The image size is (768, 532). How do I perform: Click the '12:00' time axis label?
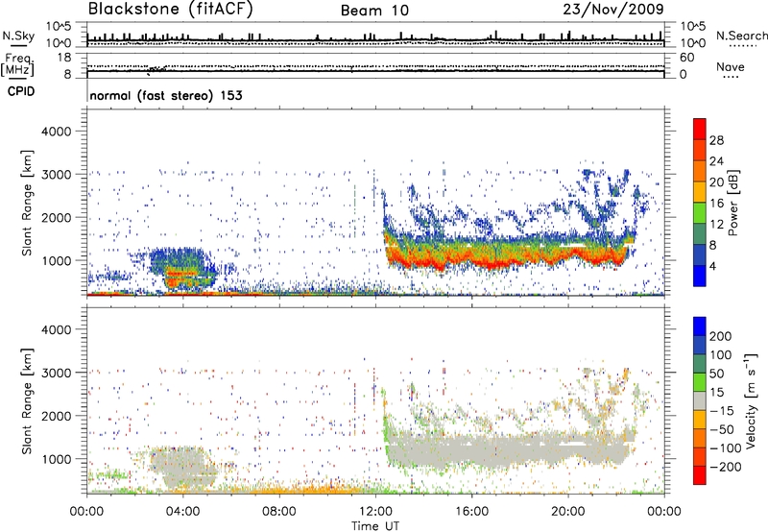[375, 511]
